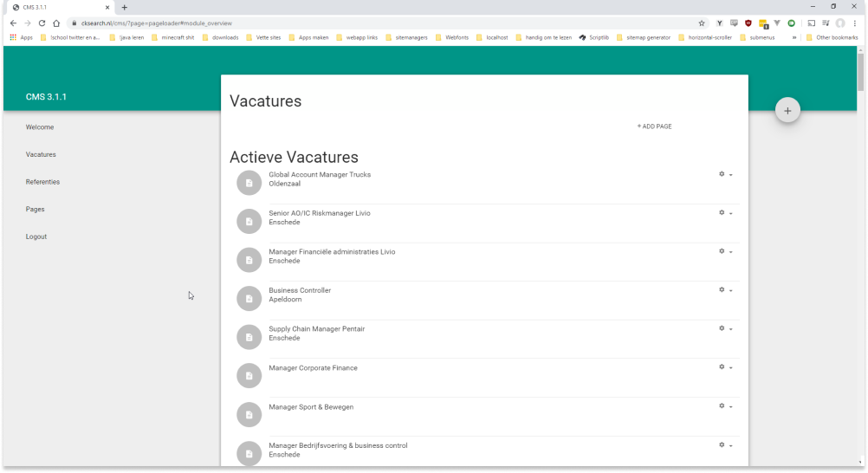The width and height of the screenshot is (868, 473).
Task: Click the Manager Financiële administraties Livio title
Action: tap(332, 252)
